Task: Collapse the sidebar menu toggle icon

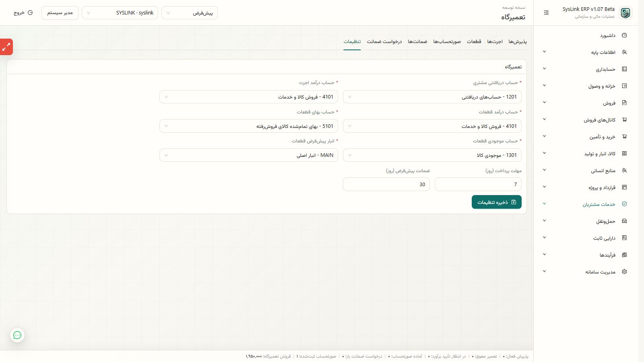Action: (546, 13)
